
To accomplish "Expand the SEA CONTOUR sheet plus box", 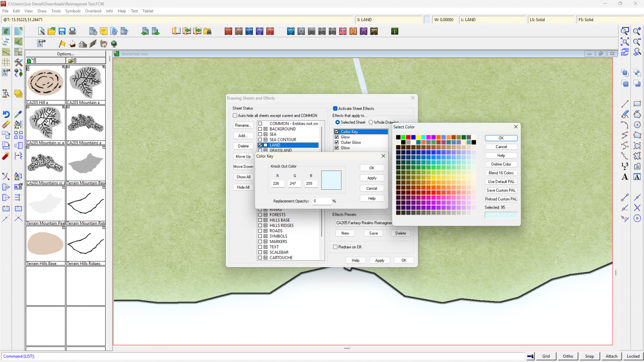I will click(265, 140).
